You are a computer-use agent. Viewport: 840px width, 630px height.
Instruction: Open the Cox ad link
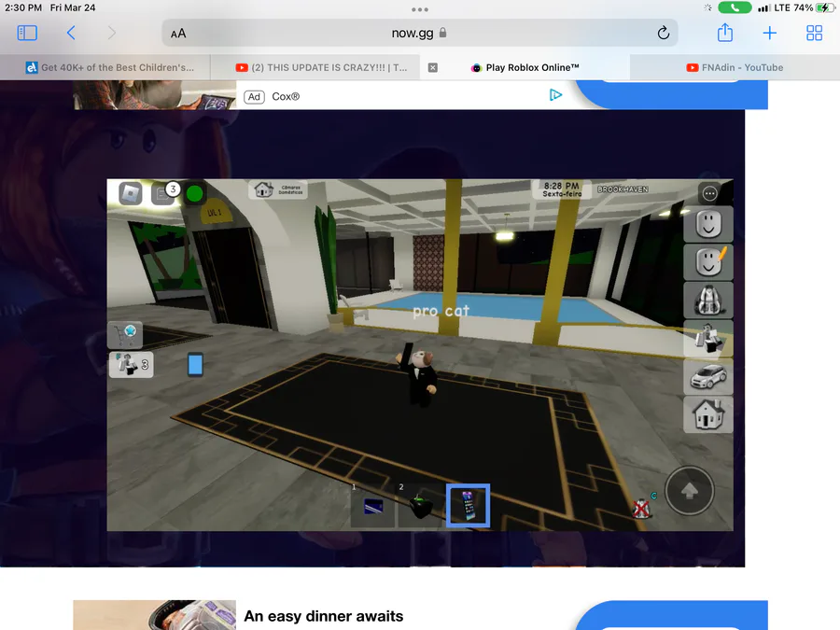pos(287,96)
